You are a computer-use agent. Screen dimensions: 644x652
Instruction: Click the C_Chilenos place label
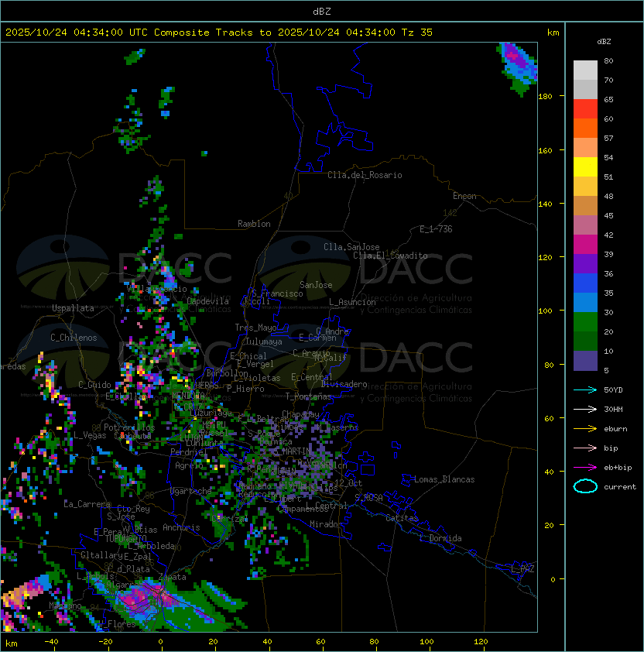click(x=74, y=338)
